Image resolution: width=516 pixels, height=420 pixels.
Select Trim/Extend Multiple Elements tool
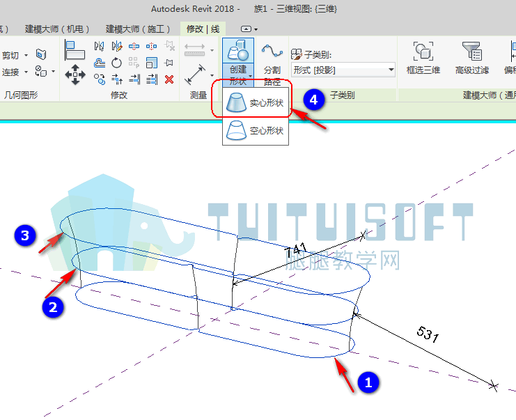(152, 79)
